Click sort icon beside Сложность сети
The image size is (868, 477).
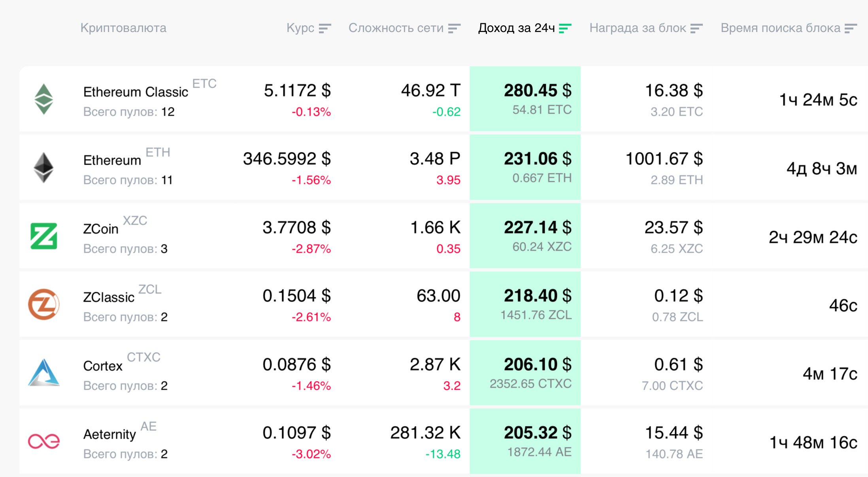click(x=455, y=28)
